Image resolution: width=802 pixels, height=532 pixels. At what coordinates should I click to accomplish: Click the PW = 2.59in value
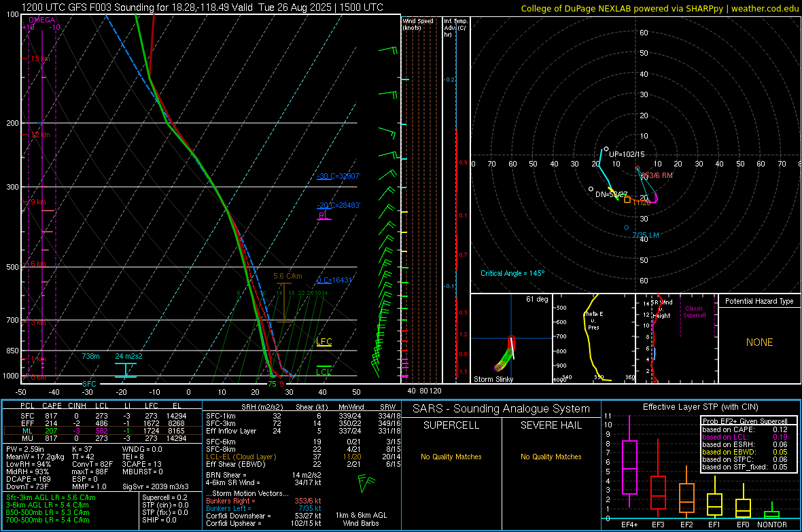coord(25,449)
